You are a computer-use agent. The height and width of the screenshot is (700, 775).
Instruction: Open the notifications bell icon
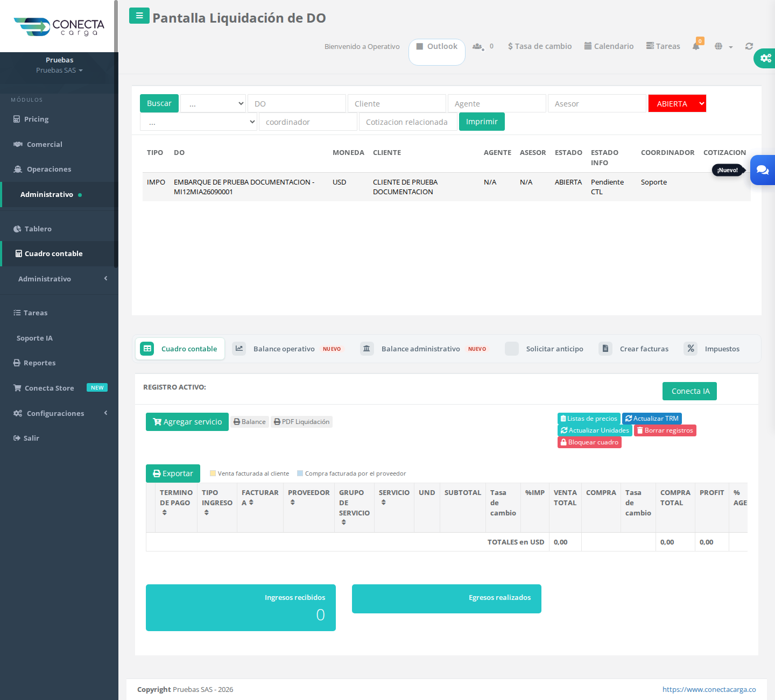pos(696,46)
